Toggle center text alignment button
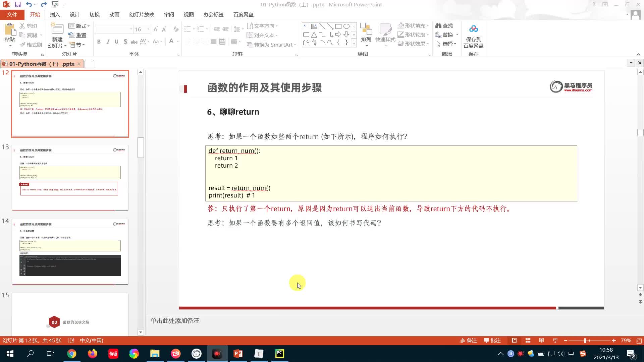Screen dimensions: 644x362 [x=196, y=42]
